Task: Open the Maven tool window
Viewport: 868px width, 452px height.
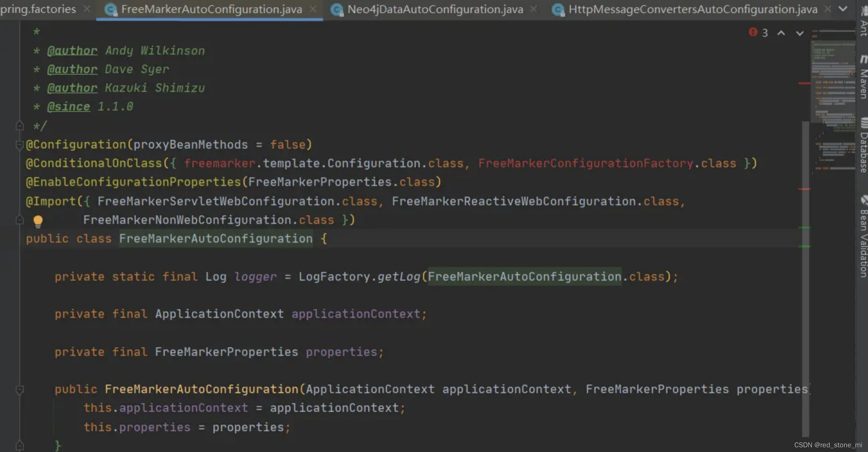Action: (x=863, y=77)
